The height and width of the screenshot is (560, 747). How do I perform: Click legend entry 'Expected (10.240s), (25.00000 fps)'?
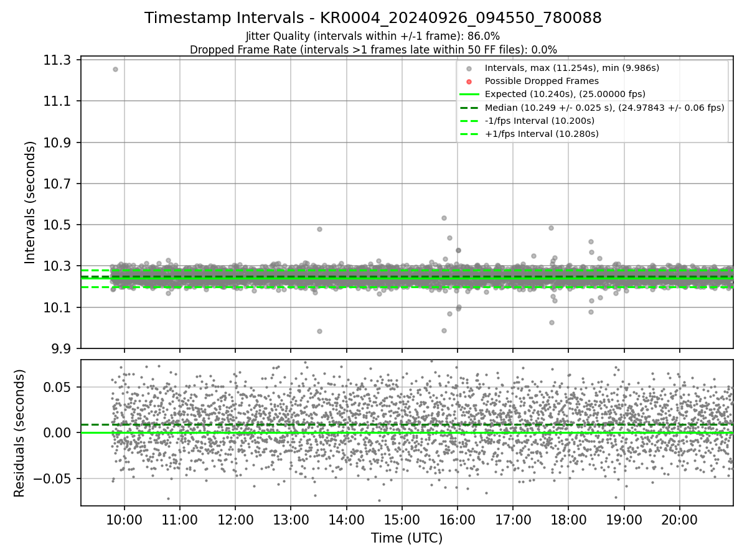(x=565, y=94)
